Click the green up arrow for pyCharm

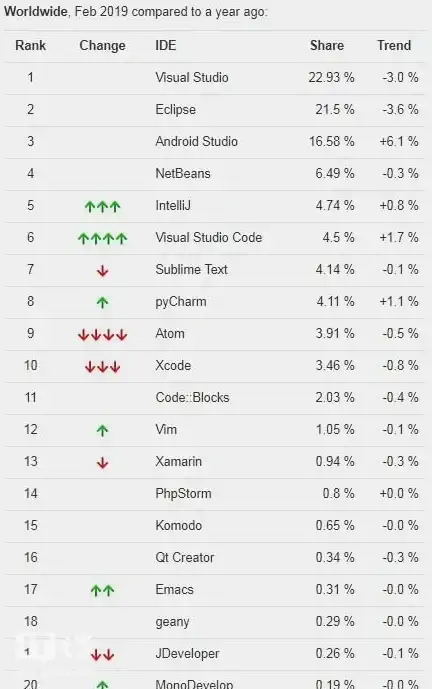click(x=102, y=302)
